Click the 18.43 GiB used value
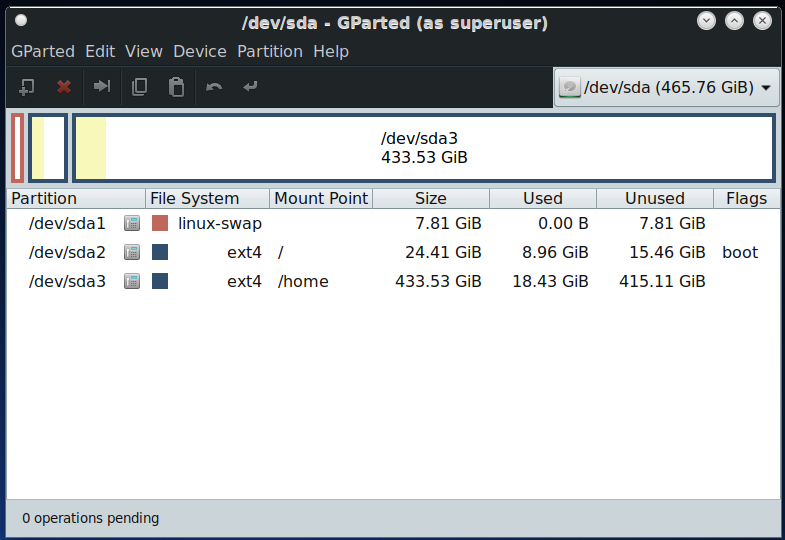The image size is (785, 540). (x=550, y=281)
